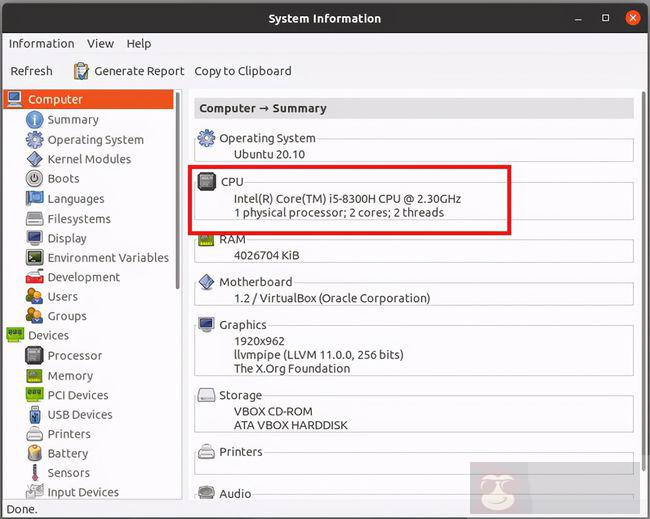This screenshot has height=519, width=650.
Task: Click the USB Devices plug icon
Action: click(x=35, y=415)
